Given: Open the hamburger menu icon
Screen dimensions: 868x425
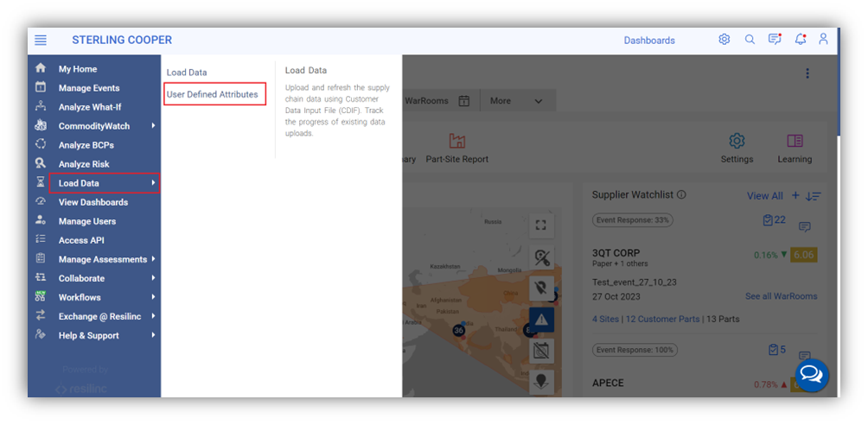Looking at the screenshot, I should tap(41, 41).
